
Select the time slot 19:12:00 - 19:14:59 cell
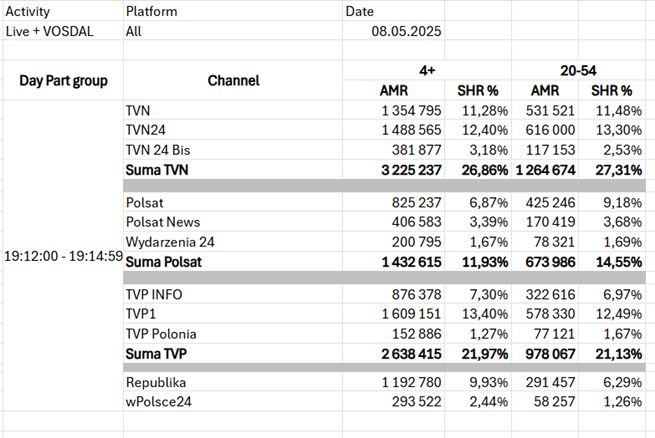[x=63, y=255]
